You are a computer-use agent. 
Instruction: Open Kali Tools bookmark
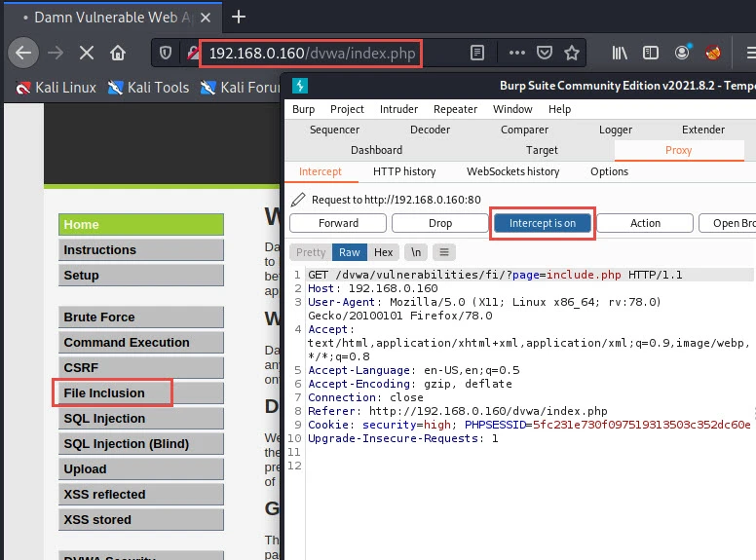[x=148, y=88]
